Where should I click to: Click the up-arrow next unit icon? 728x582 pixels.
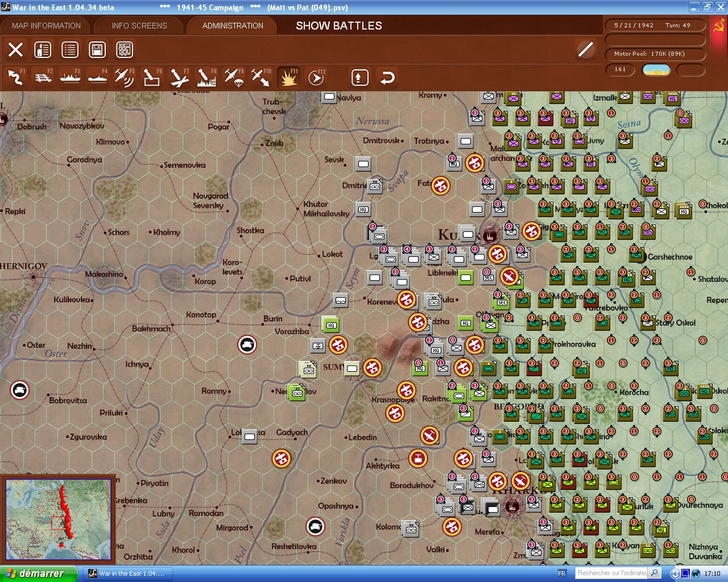[359, 77]
